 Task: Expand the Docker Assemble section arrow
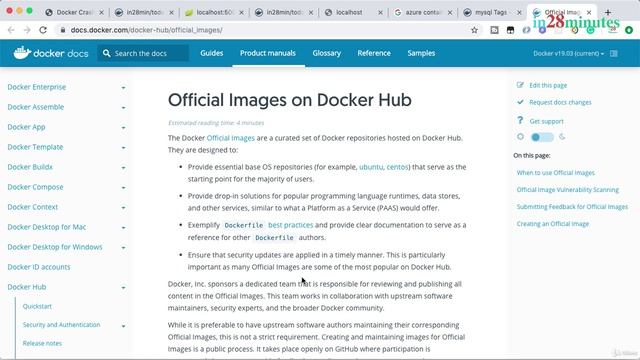(123, 107)
